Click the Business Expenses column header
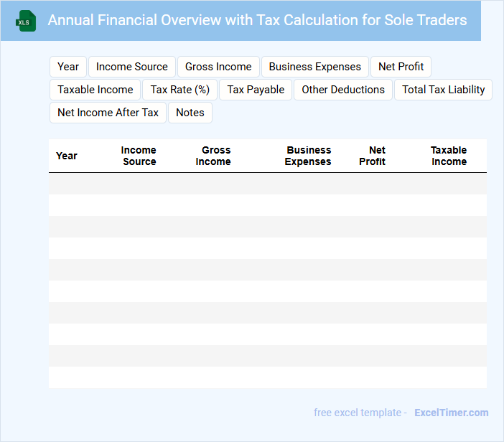Viewport: 504px width, 442px height. pos(308,156)
